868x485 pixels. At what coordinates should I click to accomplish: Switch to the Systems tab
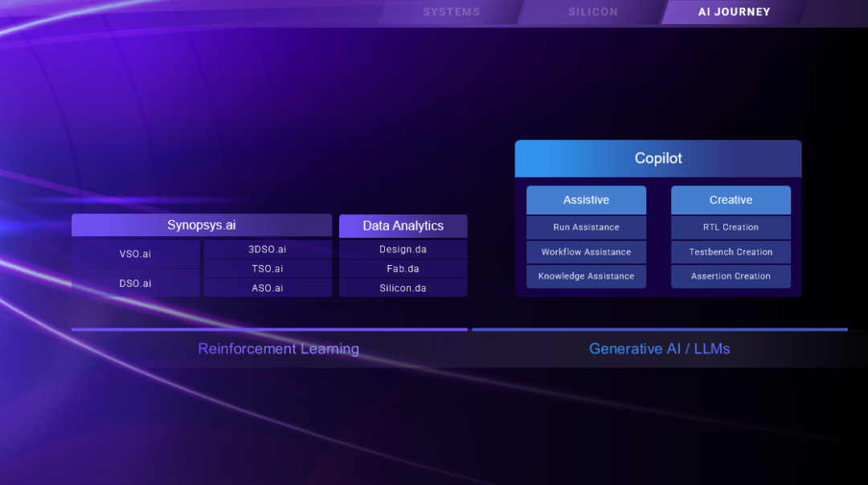click(x=451, y=12)
